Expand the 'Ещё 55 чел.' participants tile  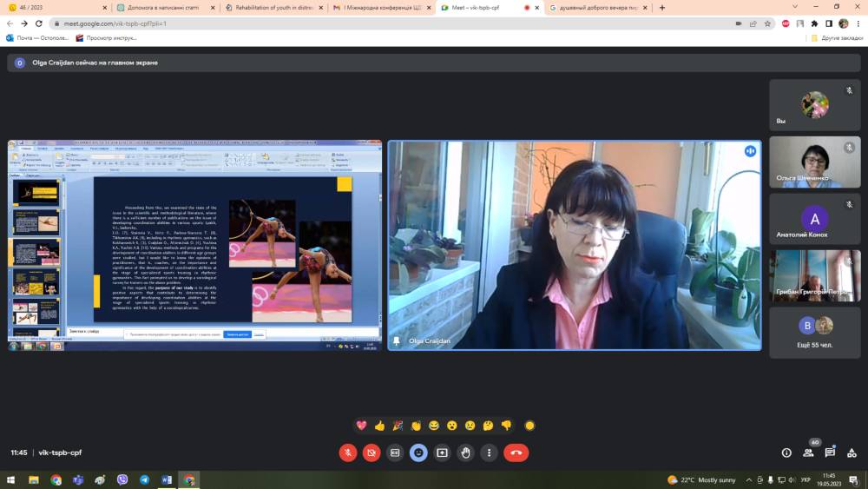point(814,333)
